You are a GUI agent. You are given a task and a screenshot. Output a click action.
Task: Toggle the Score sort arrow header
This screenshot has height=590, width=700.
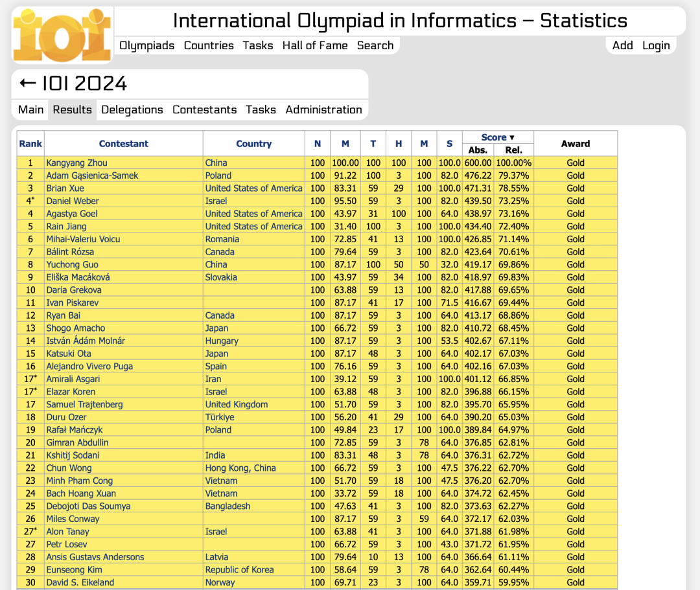point(498,137)
